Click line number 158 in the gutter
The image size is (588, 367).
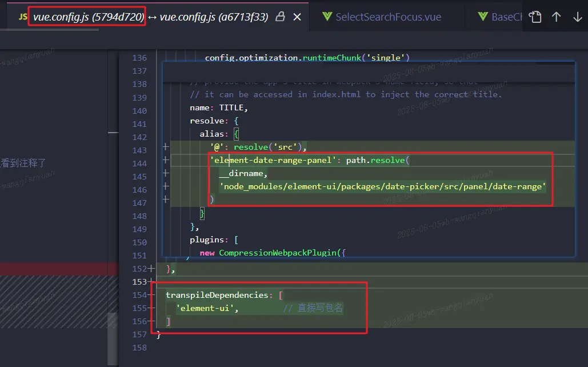(x=139, y=348)
